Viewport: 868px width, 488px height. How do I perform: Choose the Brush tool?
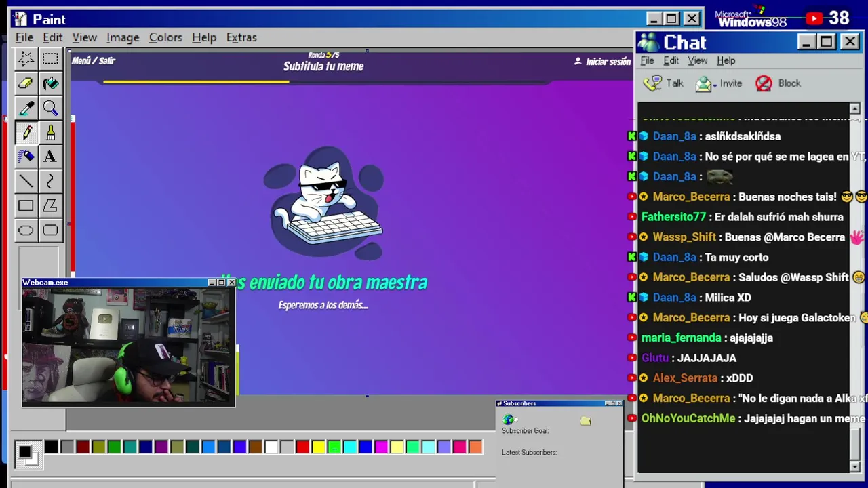tap(50, 132)
